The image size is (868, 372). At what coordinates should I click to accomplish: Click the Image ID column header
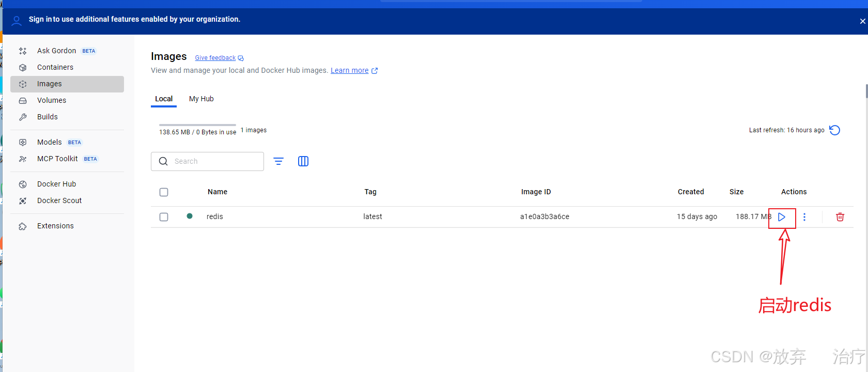(536, 192)
